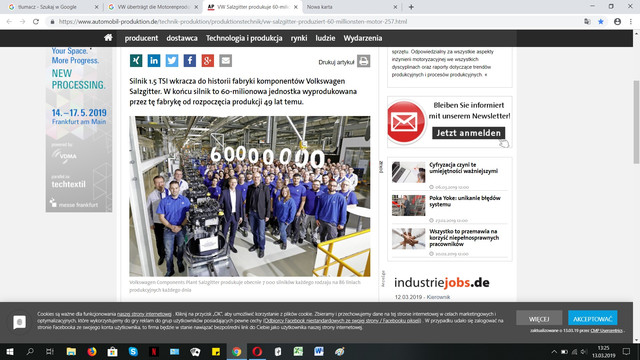This screenshot has height=360, width=640.
Task: Go to the site home icon
Action: point(108,38)
